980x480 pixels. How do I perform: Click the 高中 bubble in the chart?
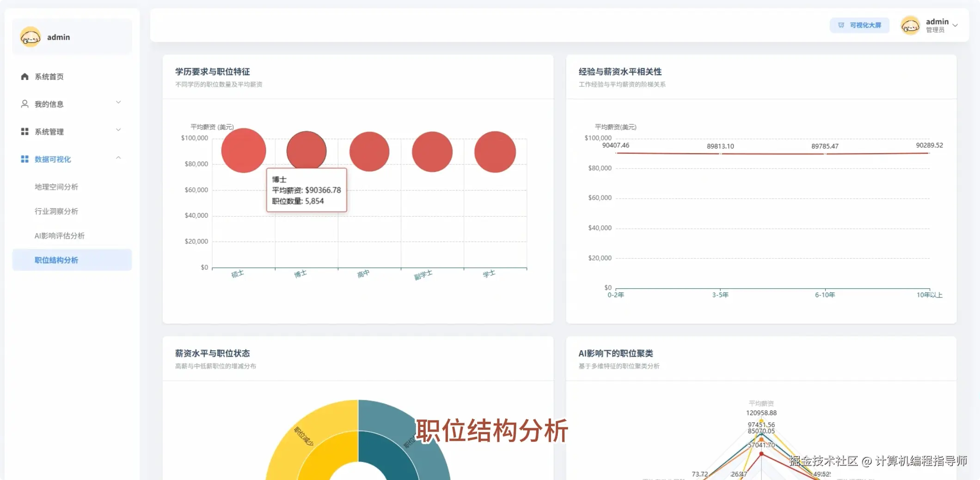tap(369, 152)
